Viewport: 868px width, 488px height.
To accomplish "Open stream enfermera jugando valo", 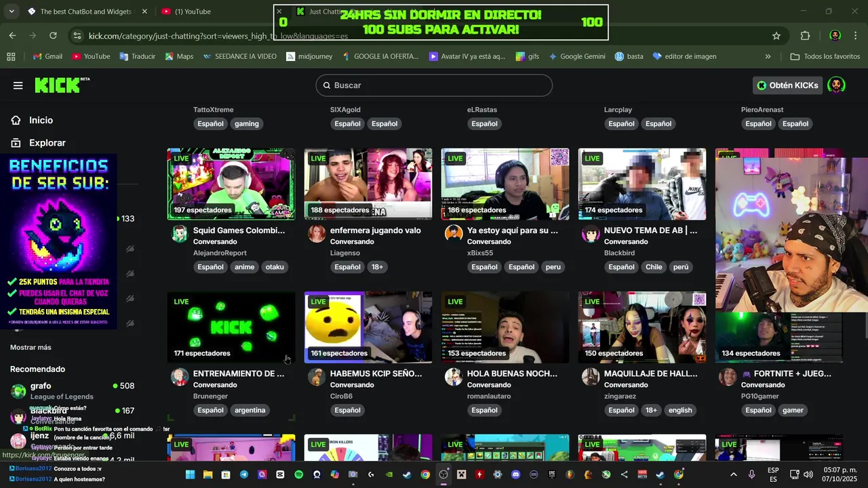I will (x=375, y=230).
